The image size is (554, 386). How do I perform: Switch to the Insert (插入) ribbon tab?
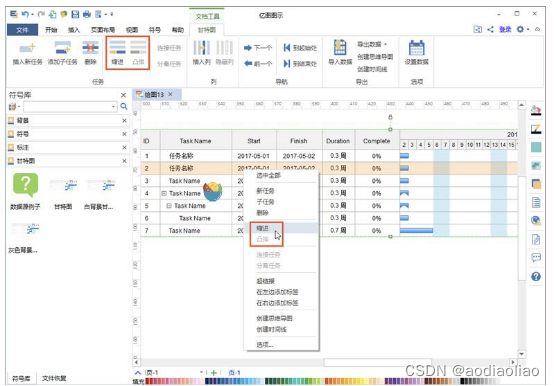tap(74, 30)
